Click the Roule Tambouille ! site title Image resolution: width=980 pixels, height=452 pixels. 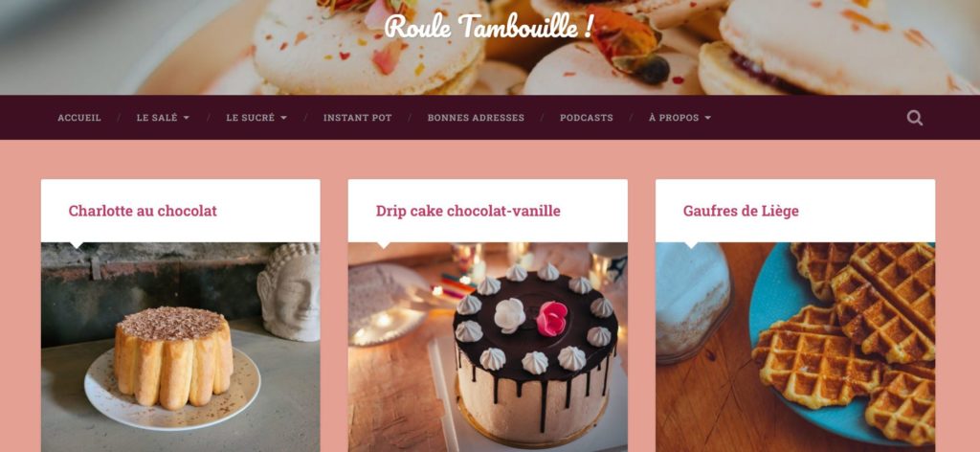point(488,26)
